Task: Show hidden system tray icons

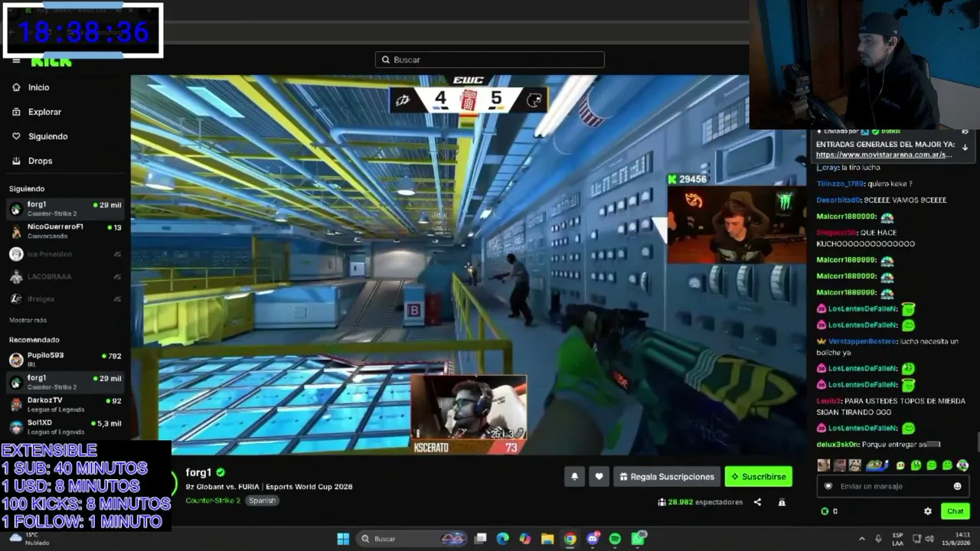Action: [861, 539]
